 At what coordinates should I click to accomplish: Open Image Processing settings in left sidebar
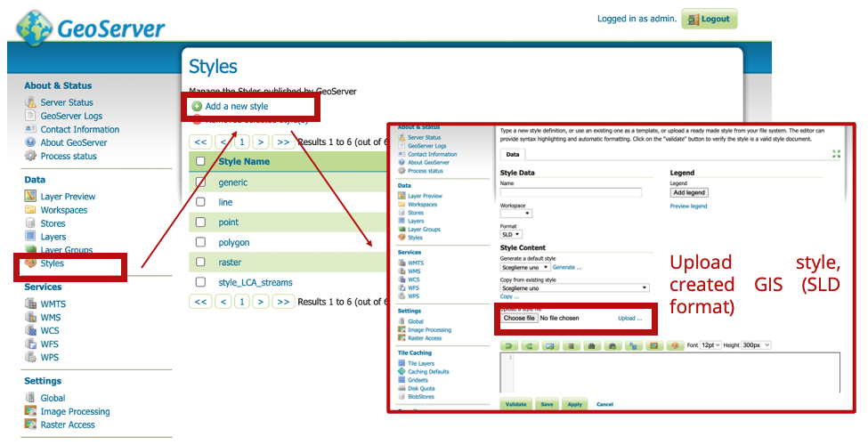tap(75, 411)
